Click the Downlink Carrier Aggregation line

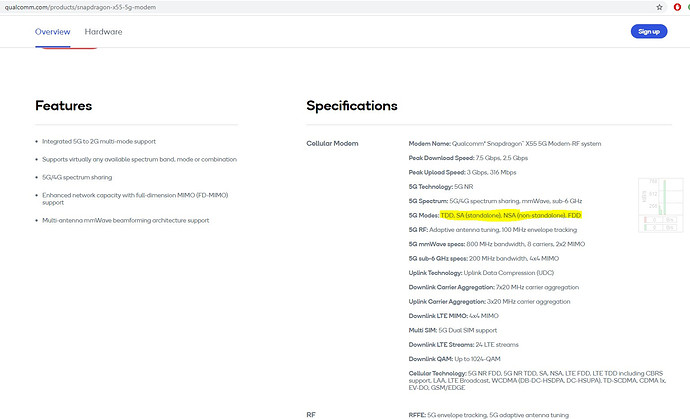point(494,287)
